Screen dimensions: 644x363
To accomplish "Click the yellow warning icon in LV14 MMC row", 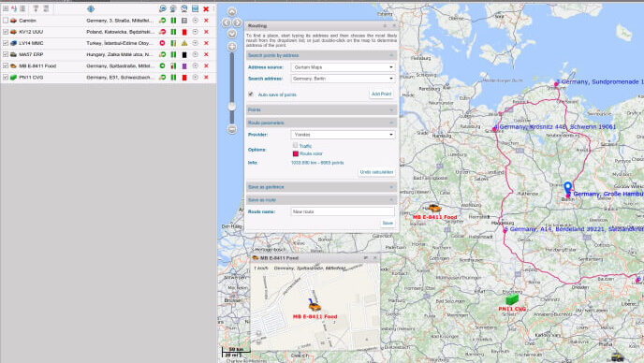I will pos(184,43).
